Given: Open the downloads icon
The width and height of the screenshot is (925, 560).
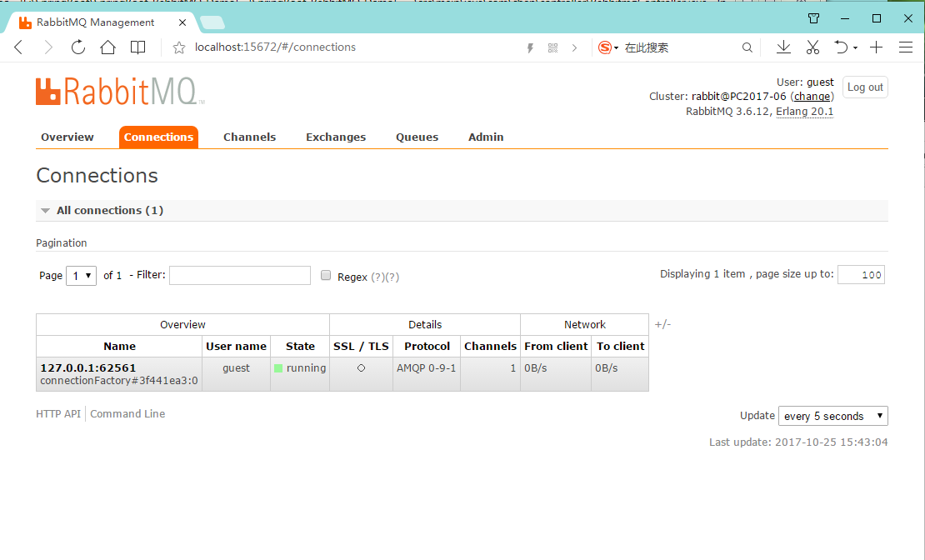Looking at the screenshot, I should pos(783,47).
